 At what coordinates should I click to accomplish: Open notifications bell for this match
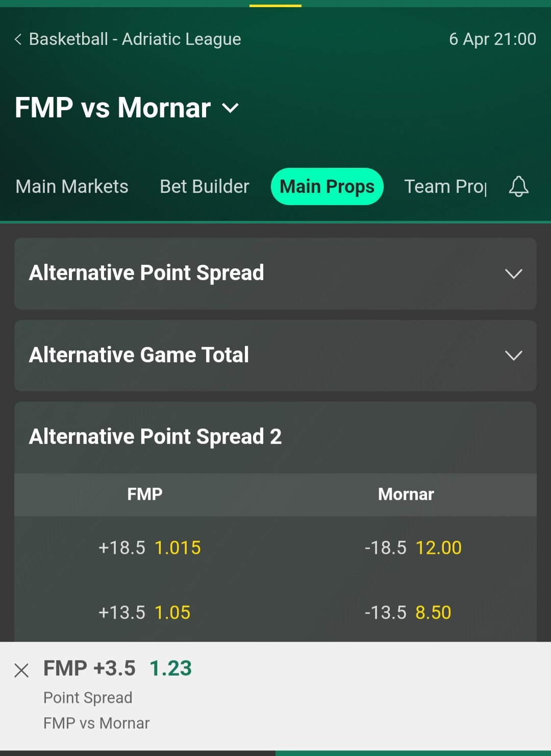[518, 186]
